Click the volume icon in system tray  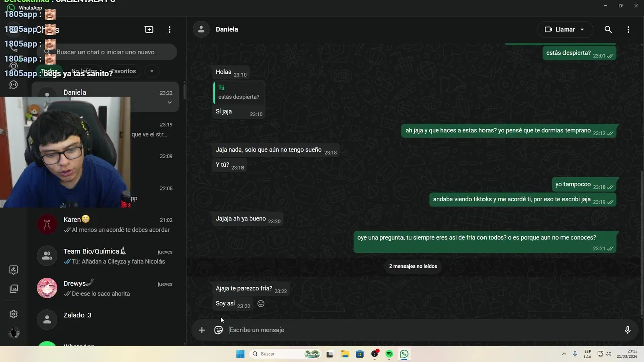(607, 354)
